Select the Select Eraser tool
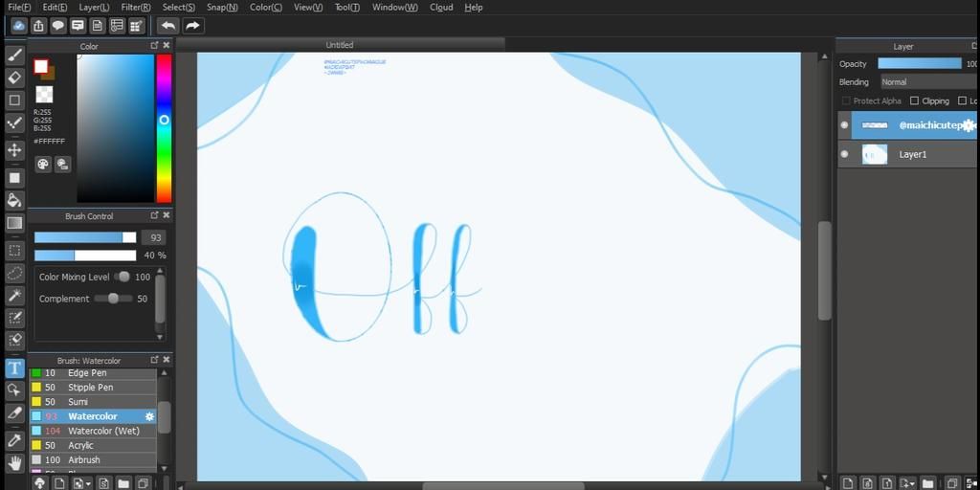The image size is (980, 490). coord(15,341)
